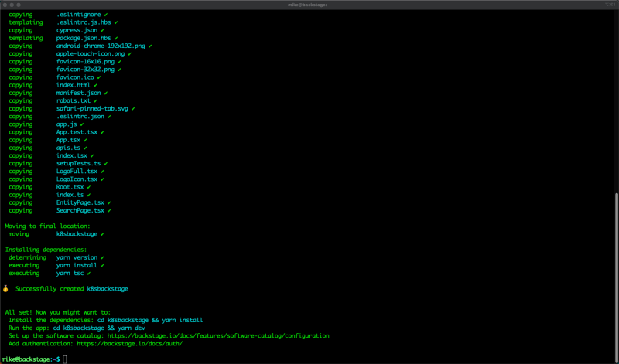
Task: Click the checkmark after 'yarn version'
Action: [102, 257]
